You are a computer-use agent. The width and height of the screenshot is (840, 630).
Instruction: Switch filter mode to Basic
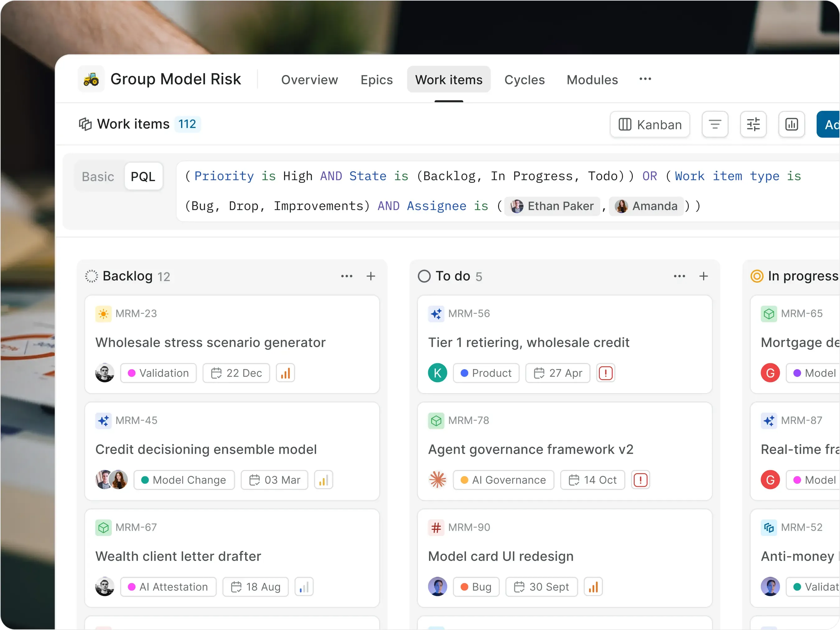(98, 176)
